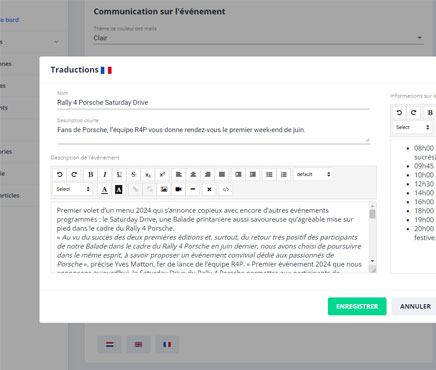Open the 'default' font size dropdown
The height and width of the screenshot is (370, 436).
313,174
